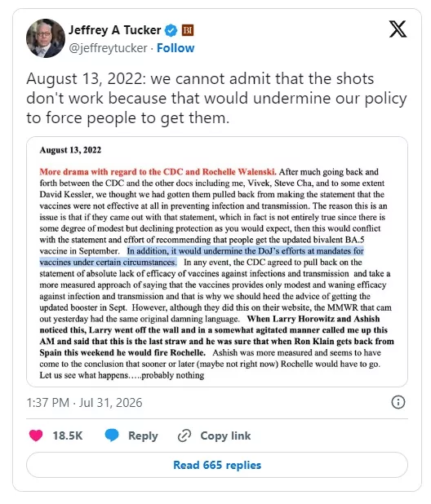This screenshot has width=431, height=504.
Task: Read 665 replies
Action: point(217,465)
